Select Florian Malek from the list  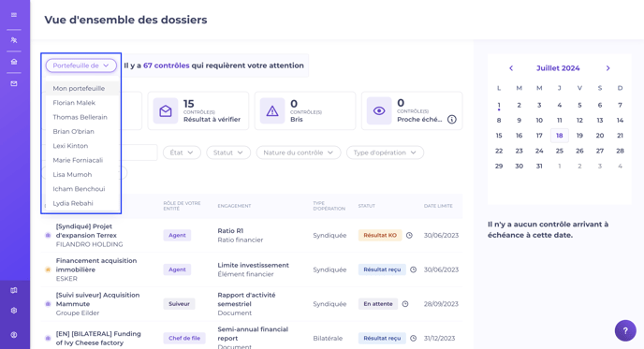(x=81, y=103)
